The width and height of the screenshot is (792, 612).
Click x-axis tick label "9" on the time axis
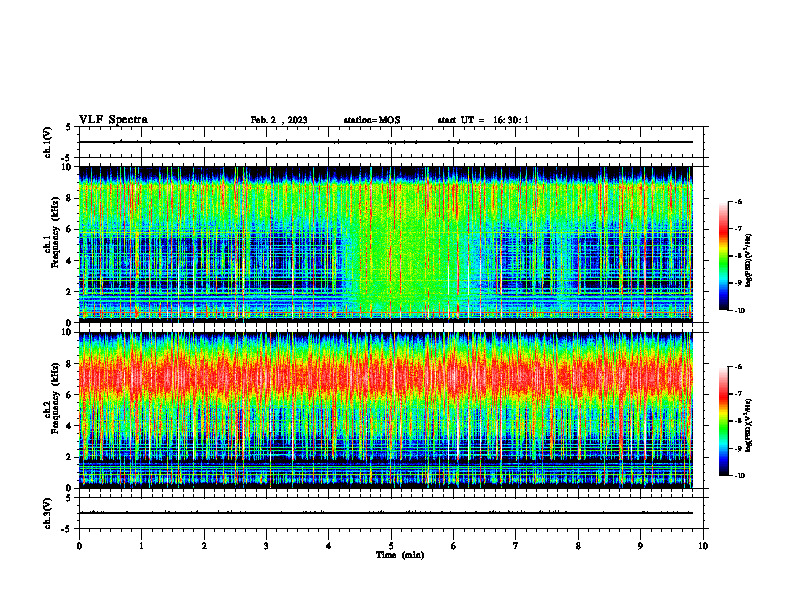(x=640, y=546)
